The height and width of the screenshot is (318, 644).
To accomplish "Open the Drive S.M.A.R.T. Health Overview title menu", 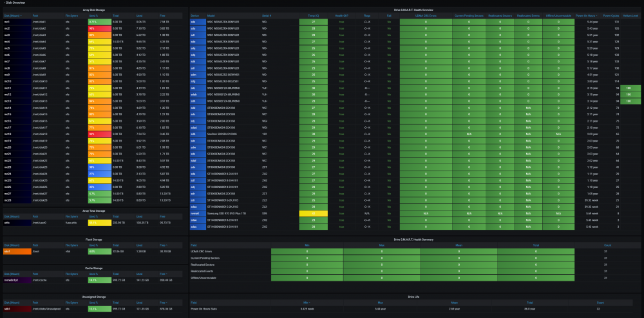I will [x=415, y=10].
